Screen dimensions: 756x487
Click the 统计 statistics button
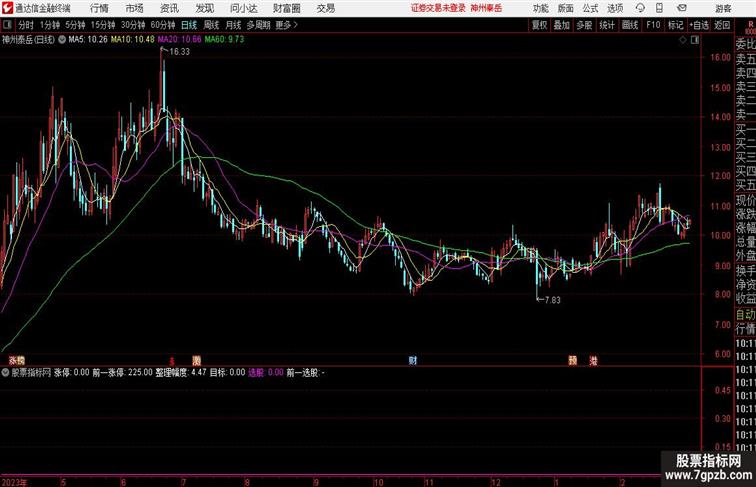coord(607,25)
